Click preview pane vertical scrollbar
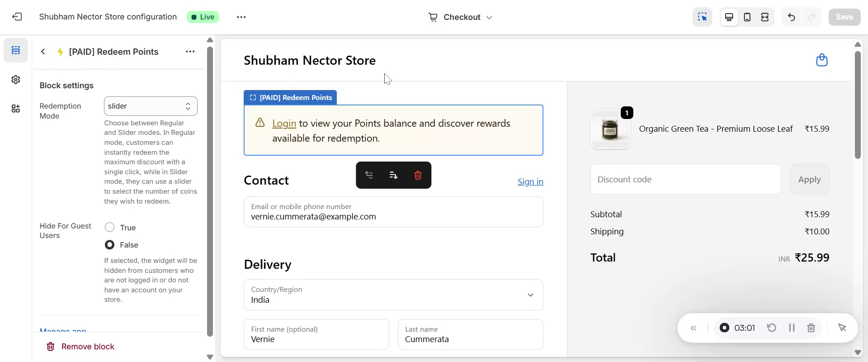The image size is (868, 362). pos(858,105)
